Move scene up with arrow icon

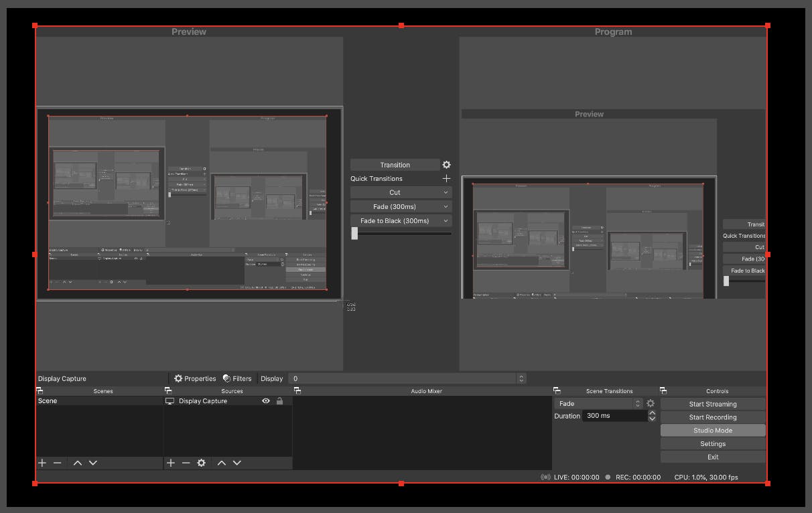point(78,463)
